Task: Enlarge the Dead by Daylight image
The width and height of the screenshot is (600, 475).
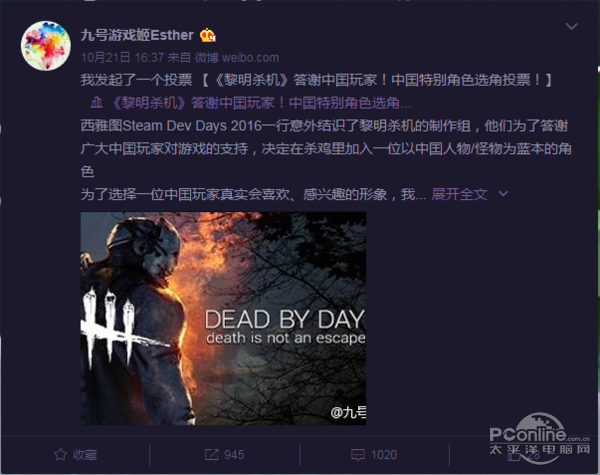Action: 223,318
